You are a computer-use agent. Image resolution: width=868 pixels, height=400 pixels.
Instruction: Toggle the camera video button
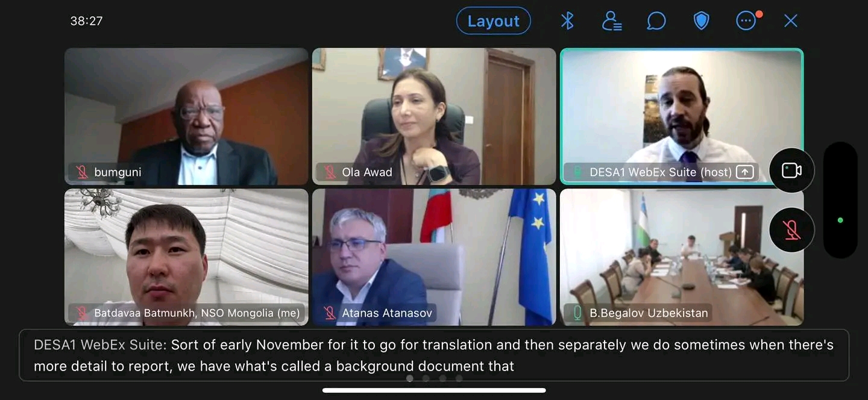tap(791, 170)
